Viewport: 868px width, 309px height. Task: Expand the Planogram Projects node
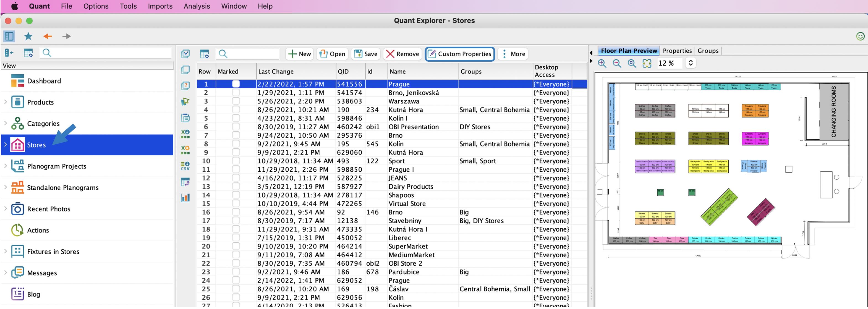[x=6, y=166]
